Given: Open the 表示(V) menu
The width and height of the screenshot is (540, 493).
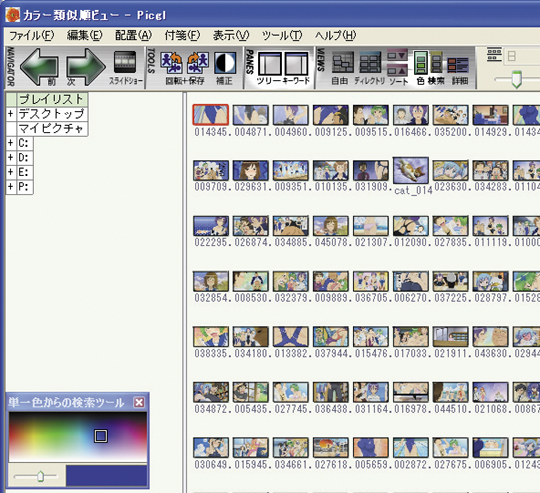Looking at the screenshot, I should 231,35.
